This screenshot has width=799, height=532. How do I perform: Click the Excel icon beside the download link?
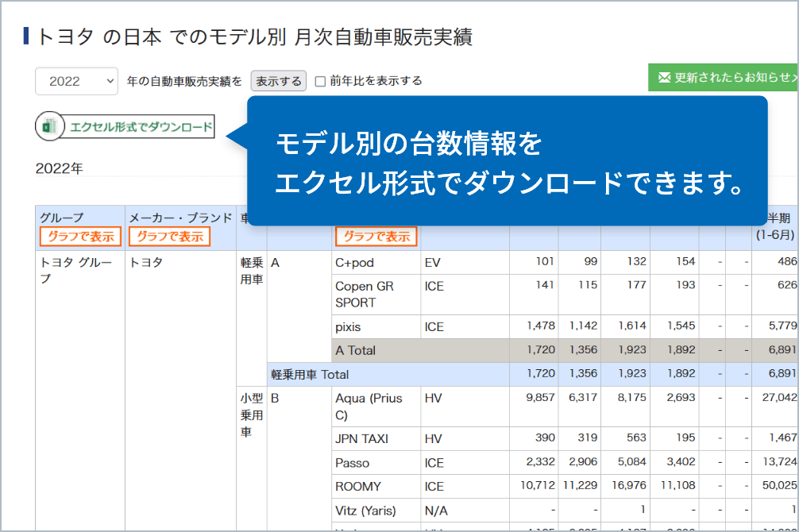[49, 126]
